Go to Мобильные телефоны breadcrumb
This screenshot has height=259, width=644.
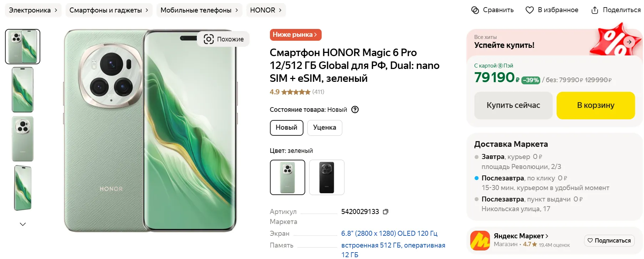click(199, 10)
